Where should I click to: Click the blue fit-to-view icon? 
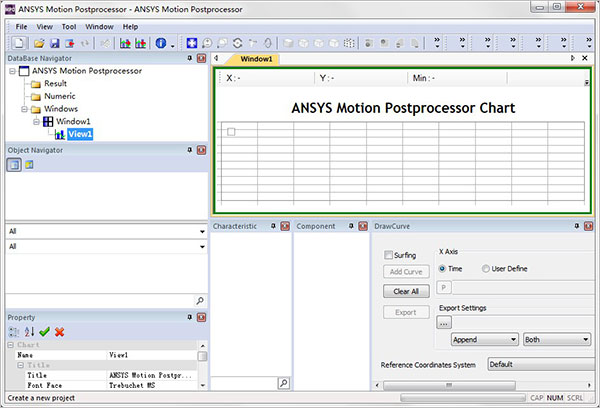coord(192,43)
